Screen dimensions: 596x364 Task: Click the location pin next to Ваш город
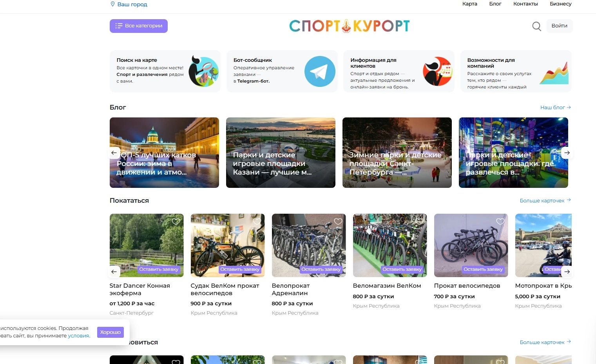(113, 4)
